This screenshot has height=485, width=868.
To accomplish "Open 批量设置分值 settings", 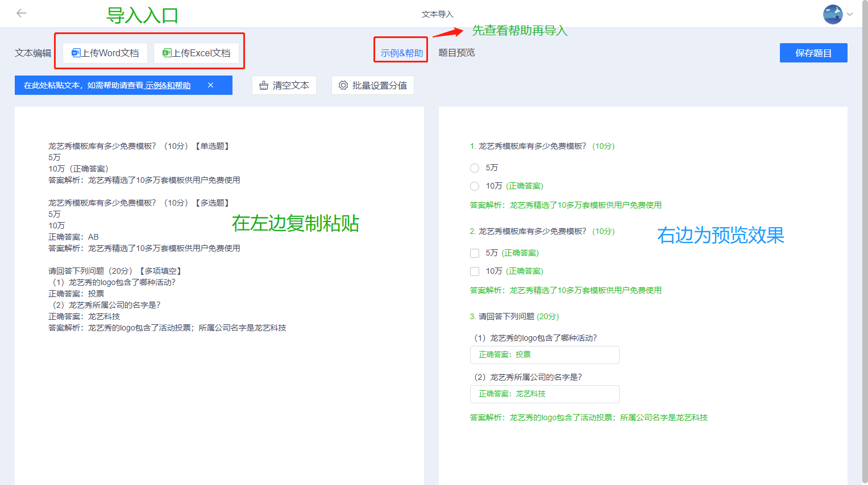I will (373, 85).
